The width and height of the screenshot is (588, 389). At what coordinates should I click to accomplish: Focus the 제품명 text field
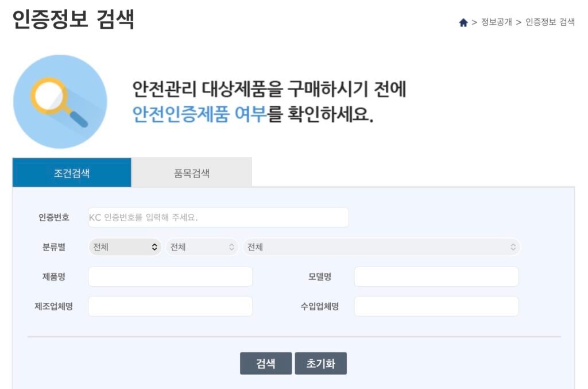pyautogui.click(x=169, y=276)
